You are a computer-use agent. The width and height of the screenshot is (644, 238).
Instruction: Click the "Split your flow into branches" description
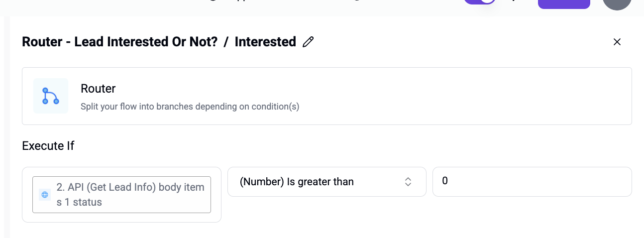point(190,107)
